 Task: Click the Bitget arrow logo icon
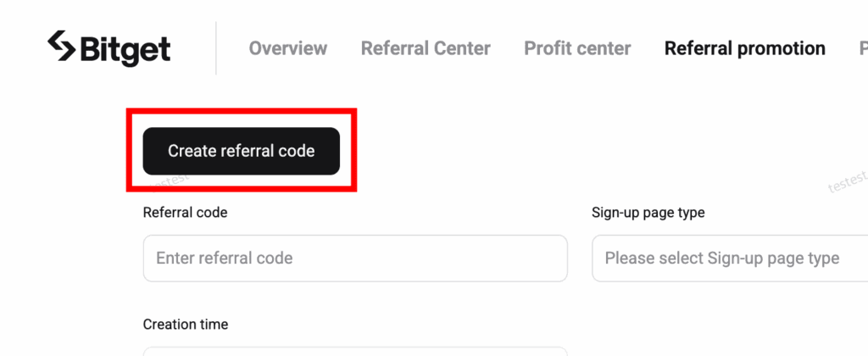(x=62, y=47)
